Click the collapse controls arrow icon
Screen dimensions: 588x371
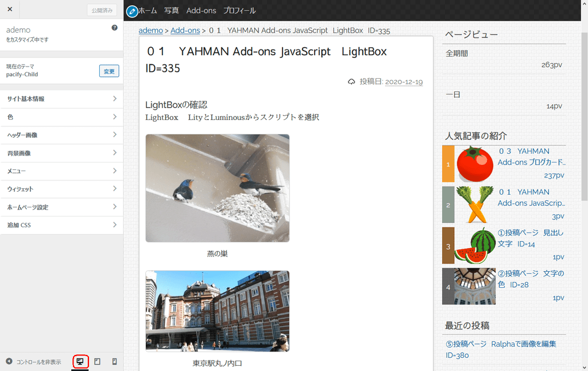9,362
